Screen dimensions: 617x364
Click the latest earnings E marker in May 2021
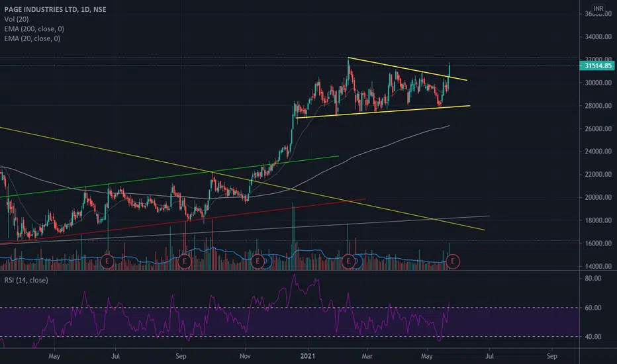pyautogui.click(x=453, y=261)
